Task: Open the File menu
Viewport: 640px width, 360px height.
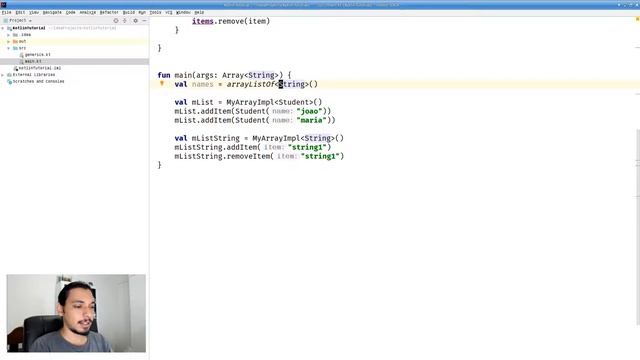Action: coord(7,13)
